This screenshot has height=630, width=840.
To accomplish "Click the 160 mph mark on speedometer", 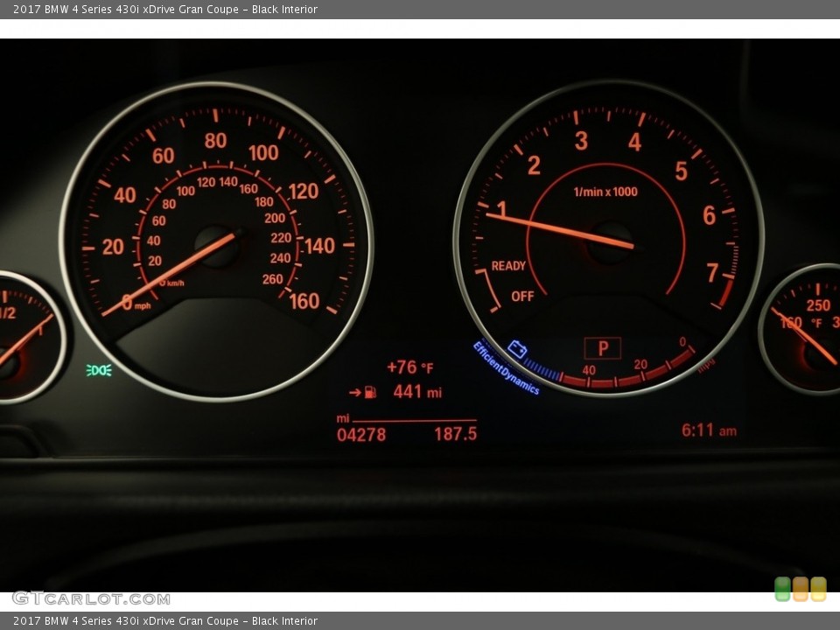I will 304,301.
